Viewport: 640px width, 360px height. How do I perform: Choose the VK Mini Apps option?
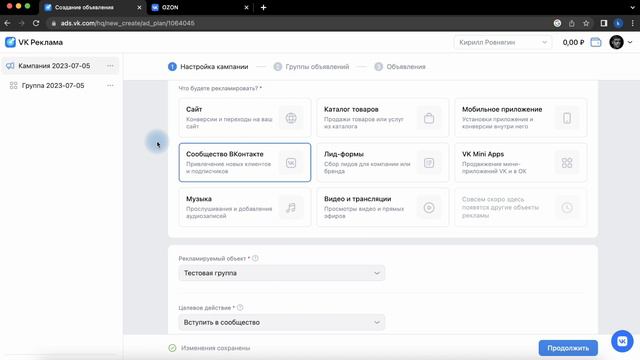click(x=521, y=162)
